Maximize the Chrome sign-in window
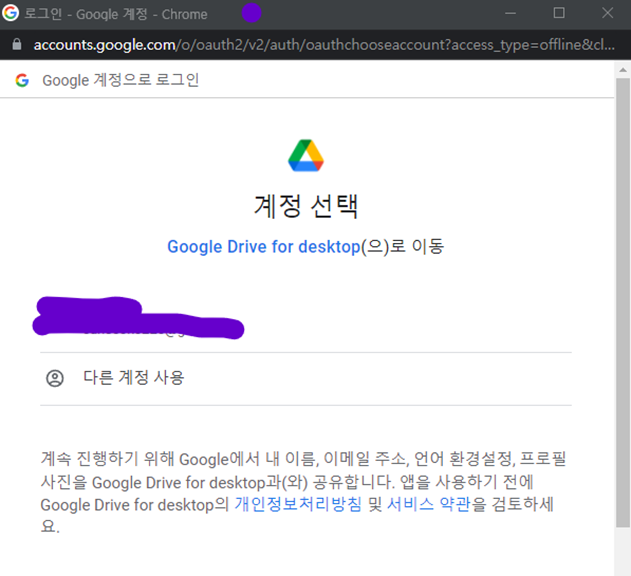This screenshot has height=576, width=631. [x=559, y=13]
